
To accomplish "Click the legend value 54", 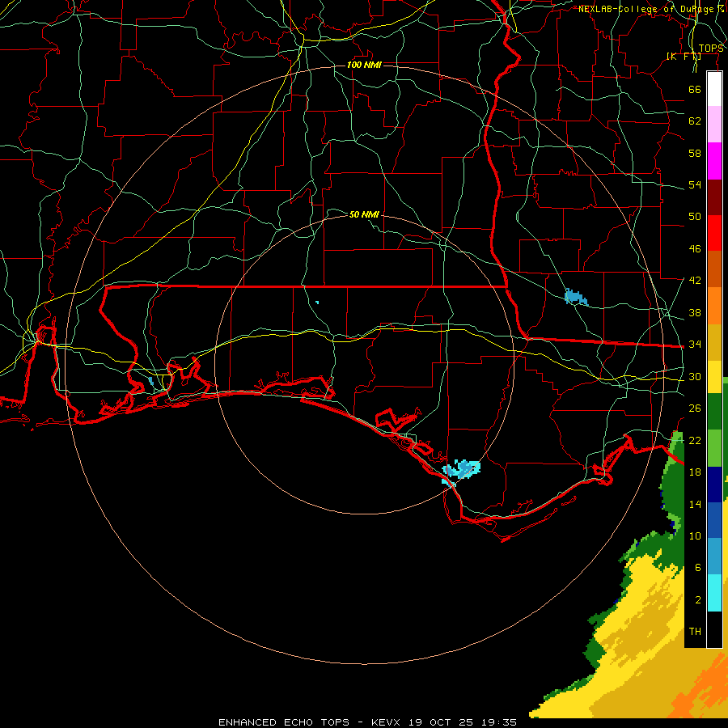I will click(x=695, y=184).
